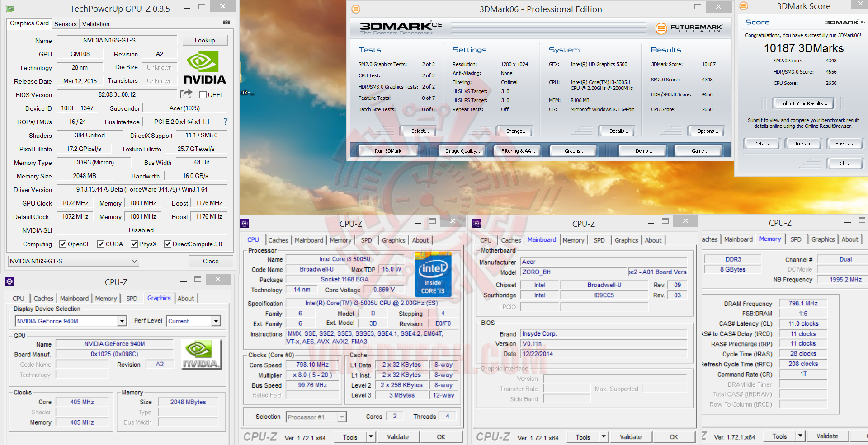The width and height of the screenshot is (868, 445).
Task: Toggle the PhysX checkbox
Action: click(x=134, y=244)
